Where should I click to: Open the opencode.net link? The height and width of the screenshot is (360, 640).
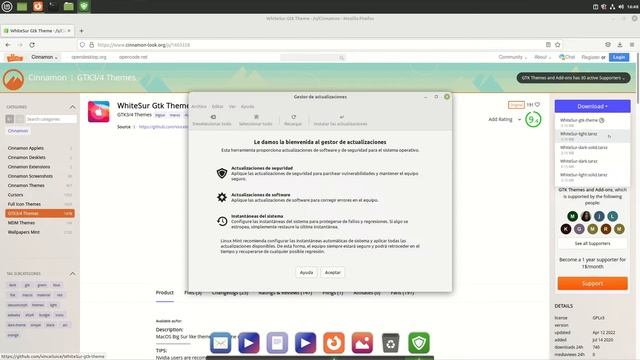pyautogui.click(x=133, y=57)
